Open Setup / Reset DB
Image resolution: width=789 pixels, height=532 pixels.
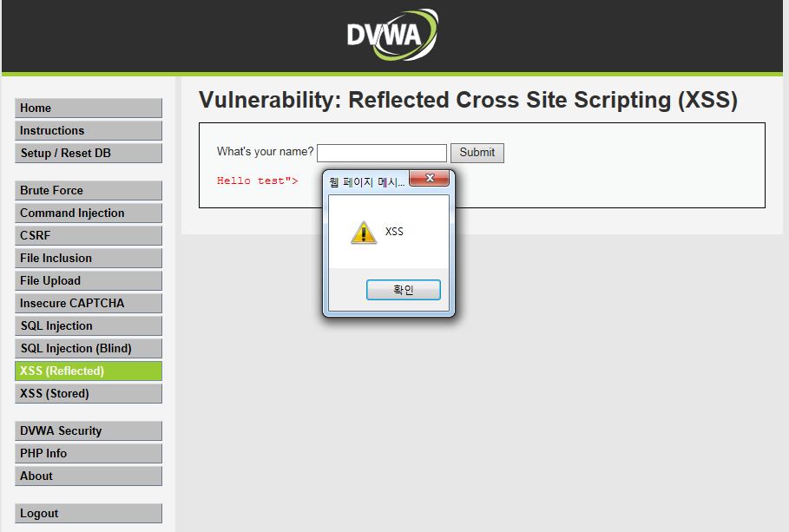point(89,153)
